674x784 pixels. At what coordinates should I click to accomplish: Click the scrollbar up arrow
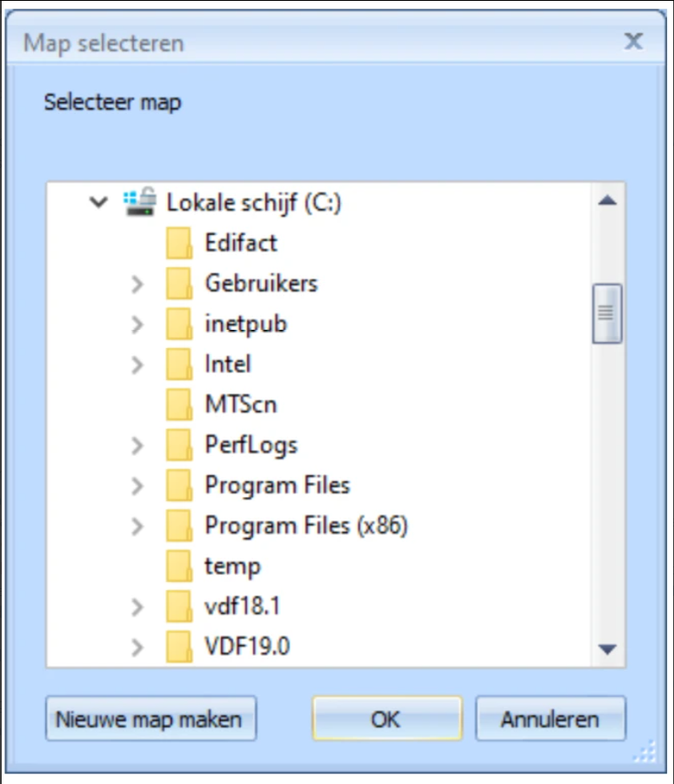pyautogui.click(x=608, y=201)
